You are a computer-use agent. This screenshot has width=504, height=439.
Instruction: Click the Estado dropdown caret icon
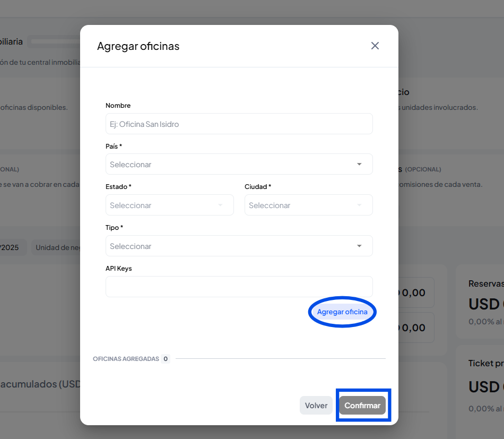(220, 205)
